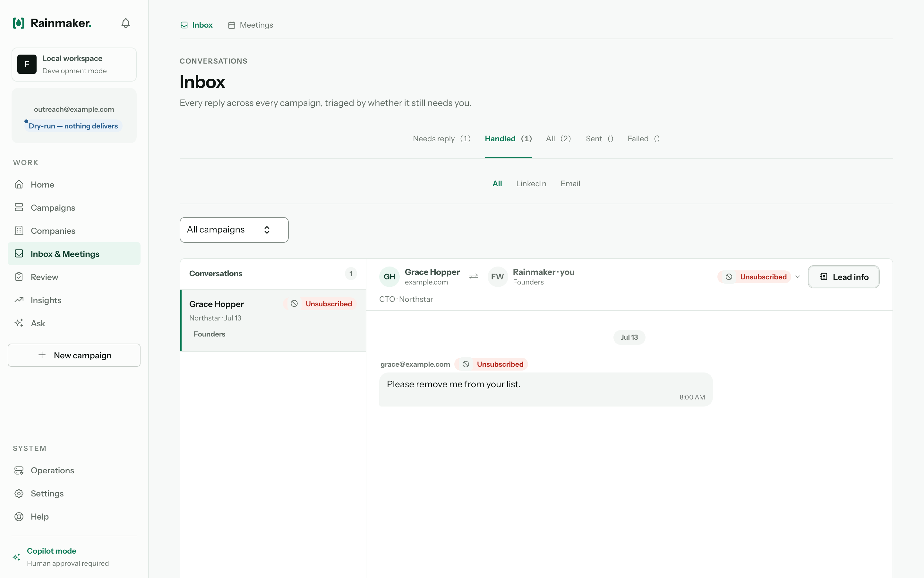Click the Operations server icon

click(x=19, y=470)
